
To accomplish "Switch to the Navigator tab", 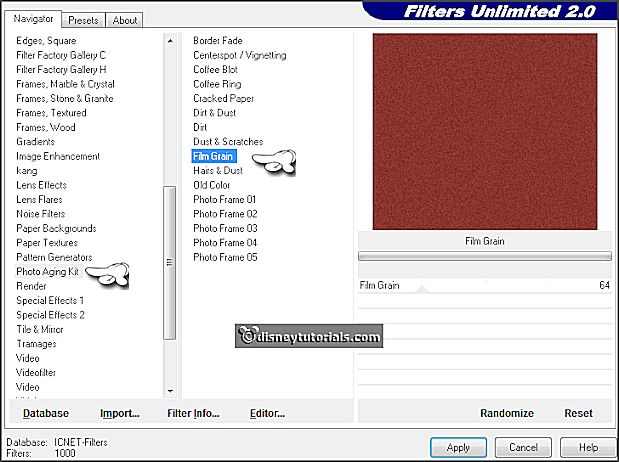I will pyautogui.click(x=33, y=19).
